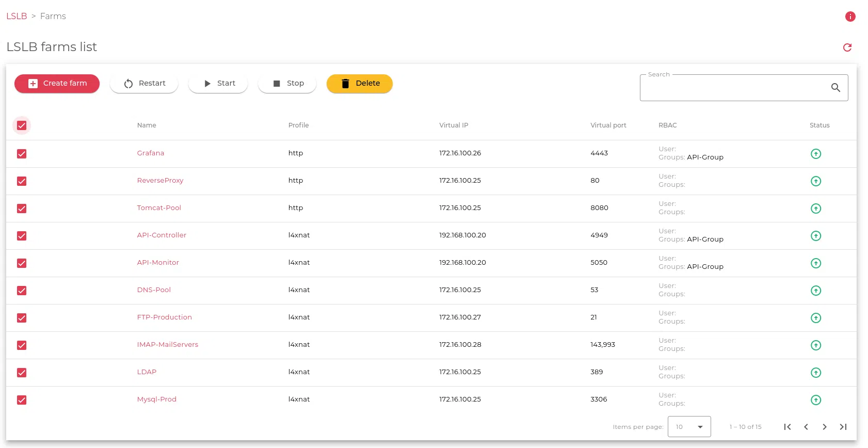
Task: Click the Mysql-Prod status icon
Action: [x=815, y=400]
